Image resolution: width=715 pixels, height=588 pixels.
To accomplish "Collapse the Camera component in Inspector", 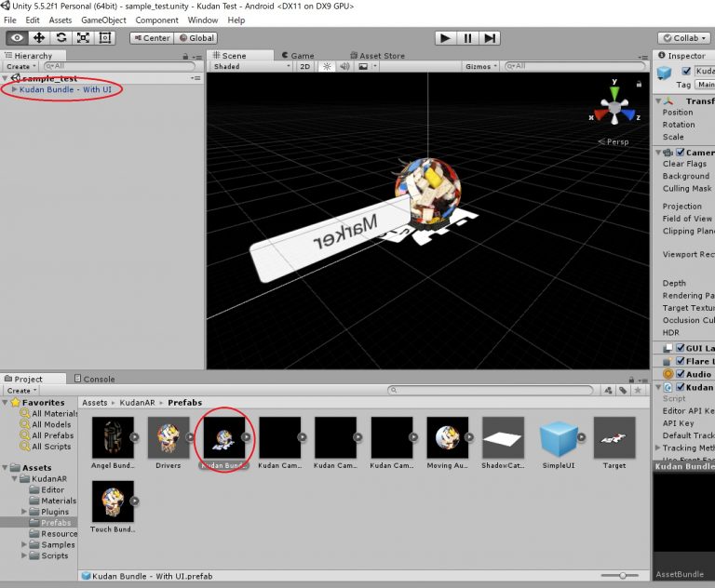I will 658,153.
